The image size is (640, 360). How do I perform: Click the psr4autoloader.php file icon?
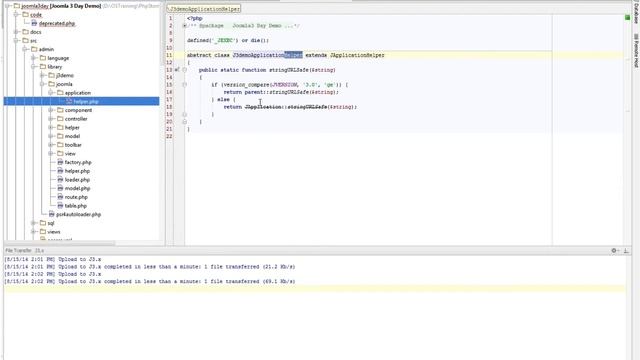click(x=51, y=214)
